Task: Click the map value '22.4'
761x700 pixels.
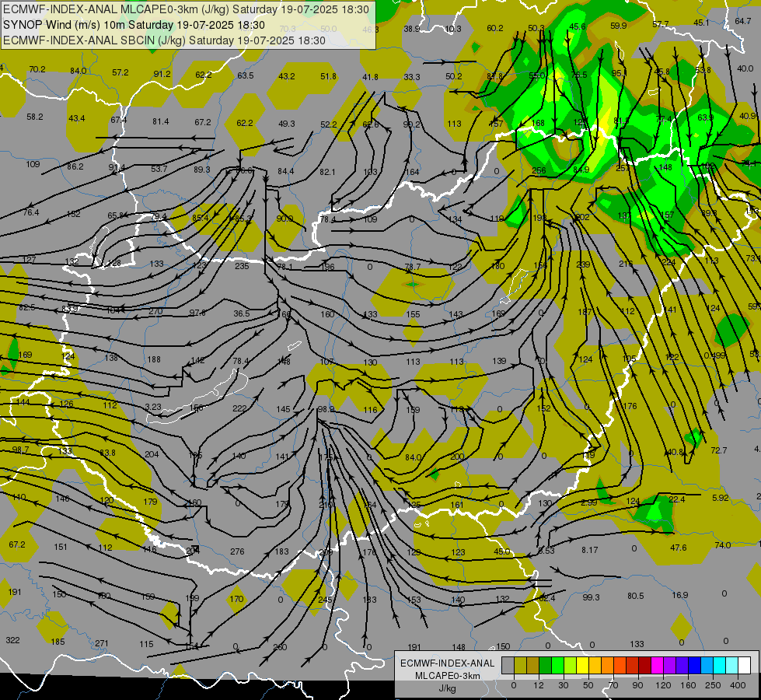Action: 677,499
